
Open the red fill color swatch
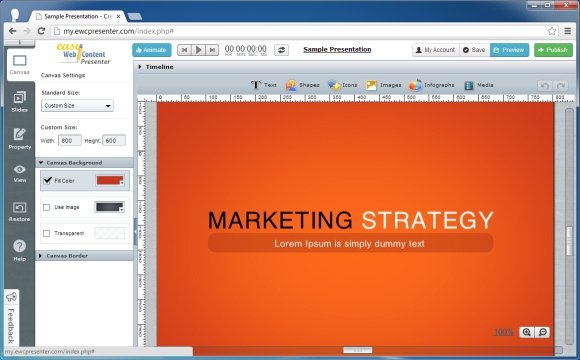(110, 181)
